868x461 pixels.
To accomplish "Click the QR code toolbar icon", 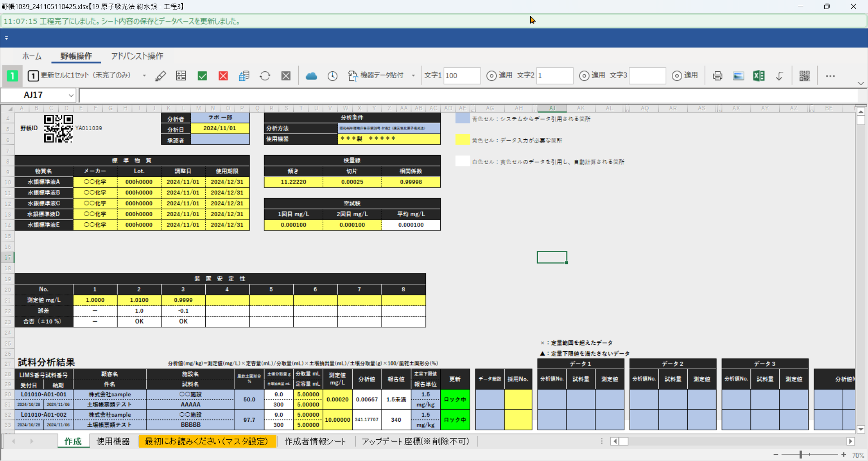I will click(x=805, y=76).
